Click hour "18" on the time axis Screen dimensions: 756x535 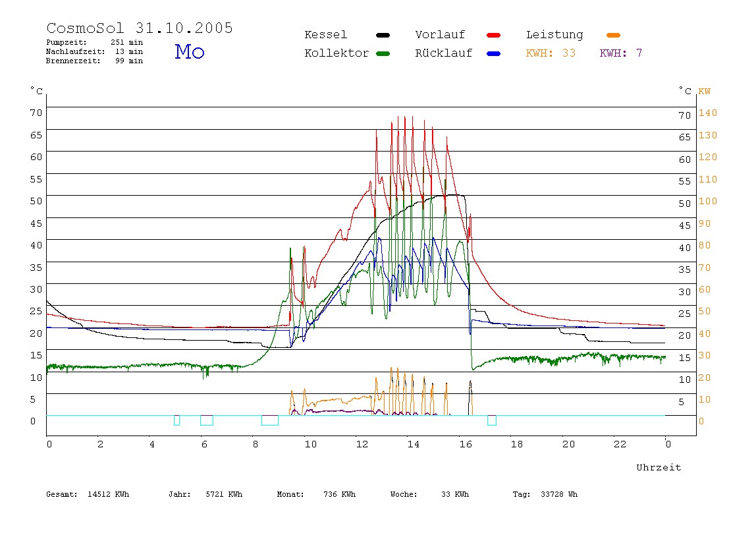(517, 444)
